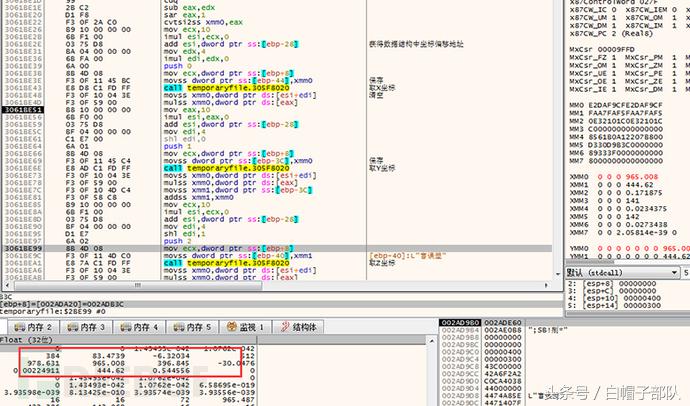Image resolution: width=690 pixels, height=406 pixels.
Task: Select the XMM2 register value 0.171875
Action: click(644, 193)
